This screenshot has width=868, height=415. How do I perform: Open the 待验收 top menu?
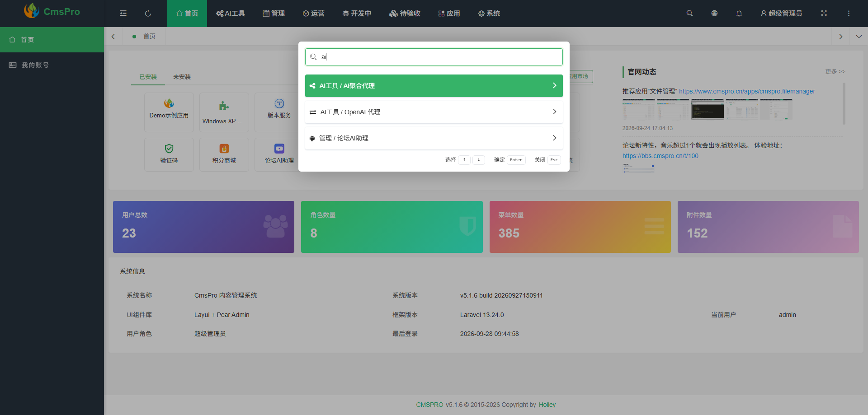[405, 14]
